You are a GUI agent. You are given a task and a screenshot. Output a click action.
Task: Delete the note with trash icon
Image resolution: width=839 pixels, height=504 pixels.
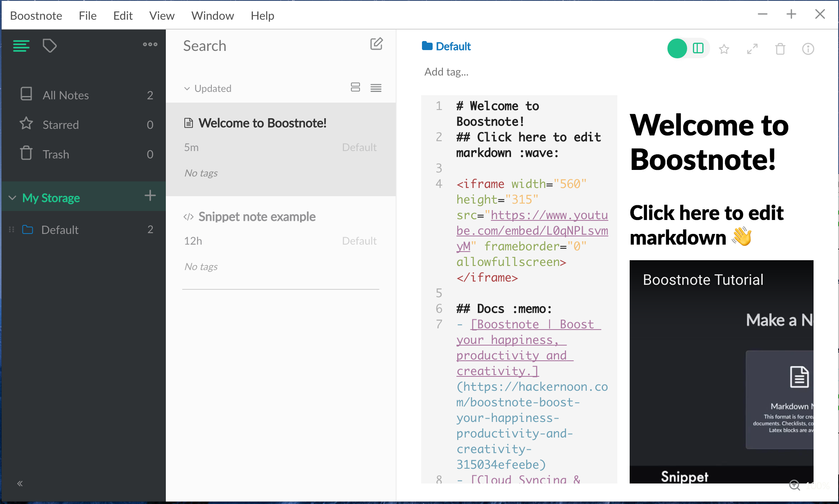[x=780, y=49]
